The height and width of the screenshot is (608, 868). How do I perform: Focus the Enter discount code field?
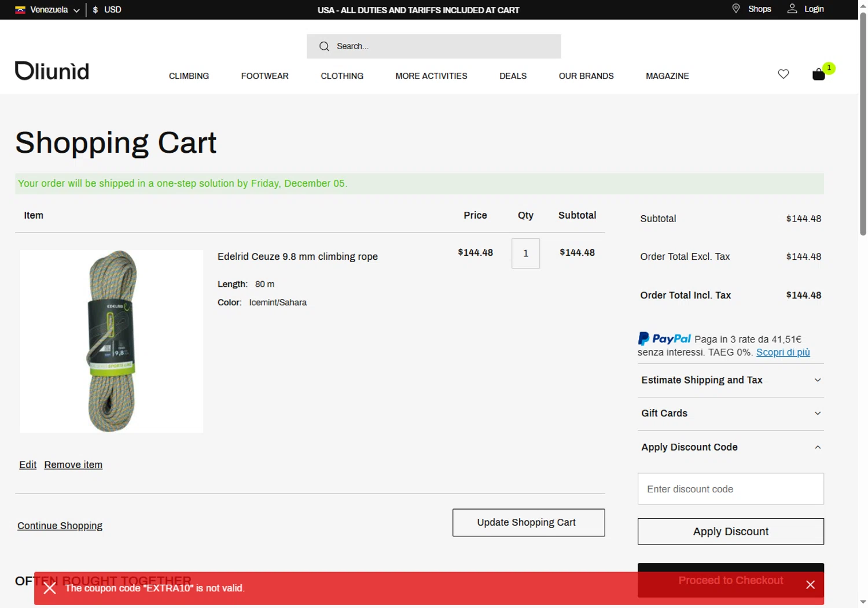coord(730,489)
